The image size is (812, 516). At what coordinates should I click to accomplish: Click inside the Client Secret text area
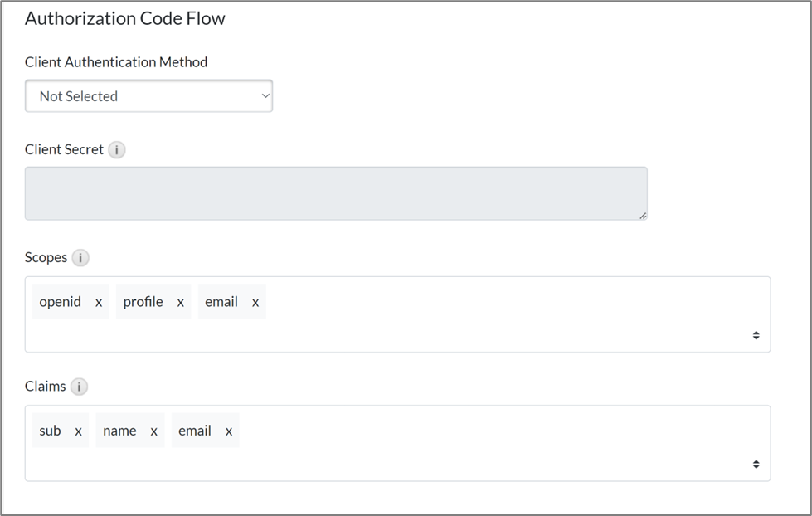[336, 192]
